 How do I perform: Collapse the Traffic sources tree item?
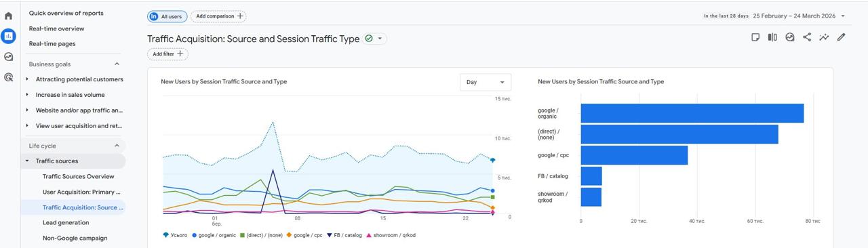[27, 161]
